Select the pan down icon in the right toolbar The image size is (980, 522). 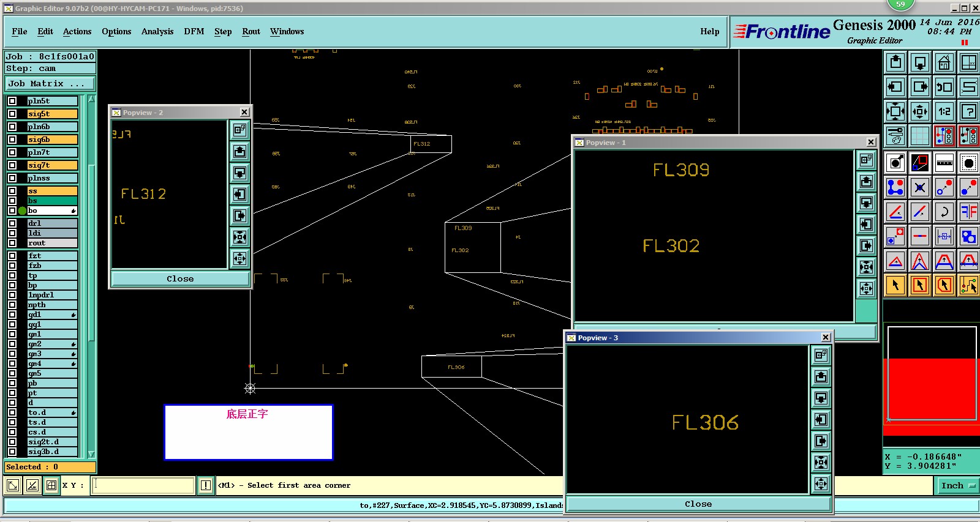[920, 62]
